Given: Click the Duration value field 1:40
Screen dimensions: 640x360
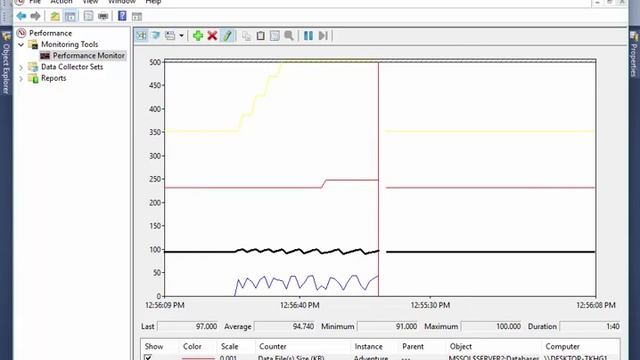Looking at the screenshot, I should [x=590, y=327].
